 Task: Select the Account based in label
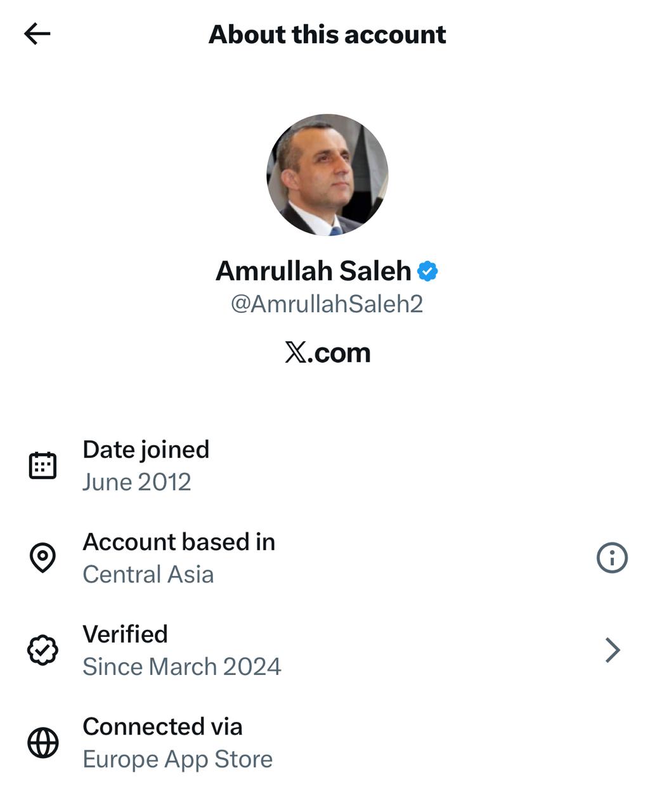coord(179,542)
